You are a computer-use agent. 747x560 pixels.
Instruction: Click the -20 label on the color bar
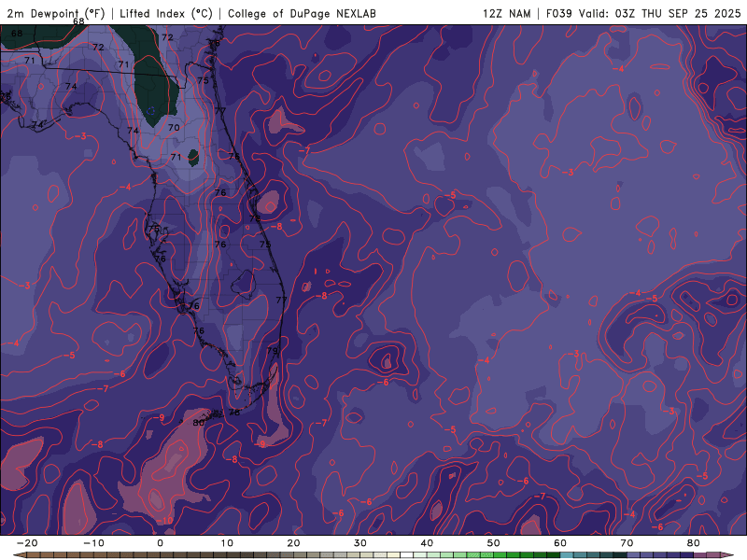click(27, 543)
